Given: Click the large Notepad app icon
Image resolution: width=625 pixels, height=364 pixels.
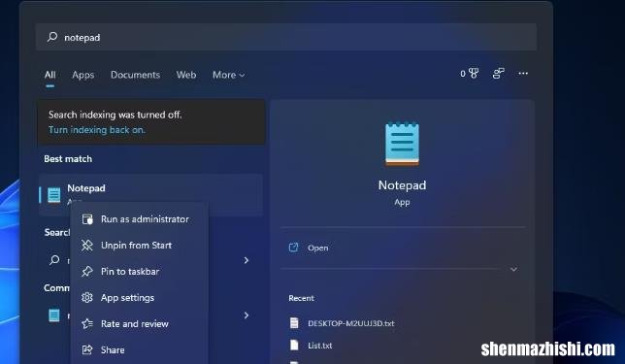Looking at the screenshot, I should coord(402,144).
